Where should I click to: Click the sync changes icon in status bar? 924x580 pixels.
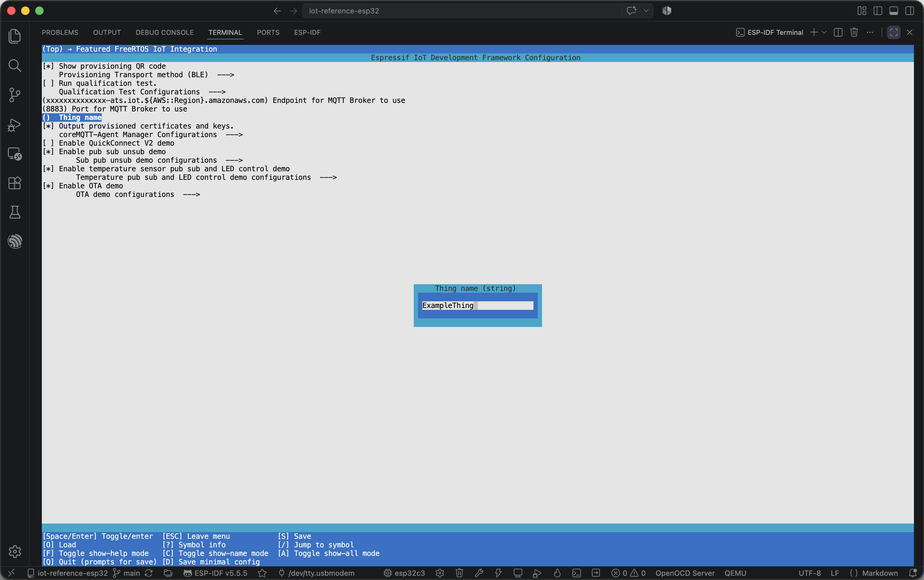click(149, 573)
